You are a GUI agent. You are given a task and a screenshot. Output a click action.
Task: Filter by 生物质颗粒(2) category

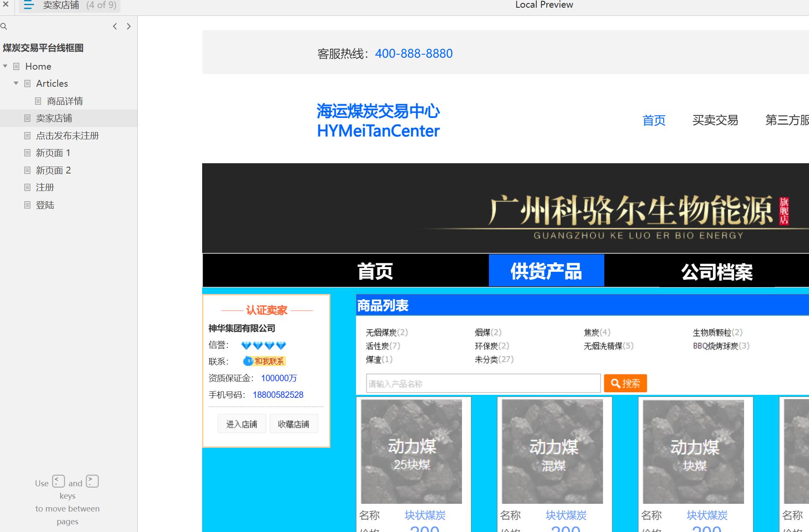tap(718, 332)
